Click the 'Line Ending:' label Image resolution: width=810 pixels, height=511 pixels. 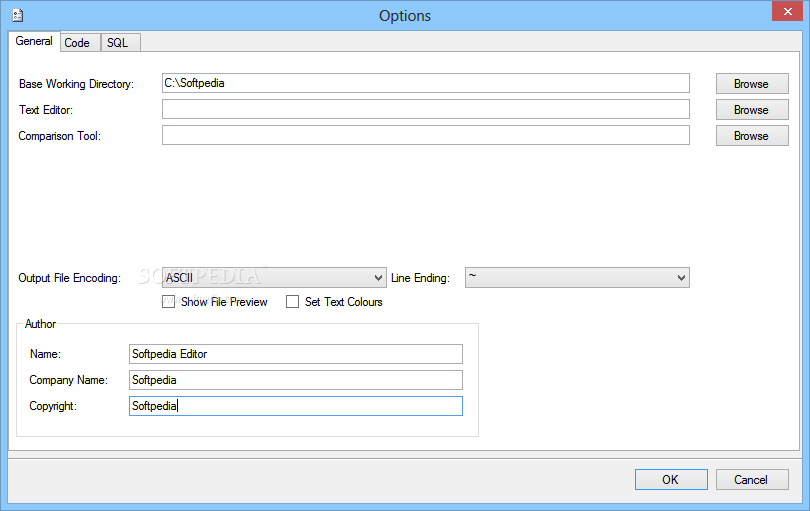[420, 278]
